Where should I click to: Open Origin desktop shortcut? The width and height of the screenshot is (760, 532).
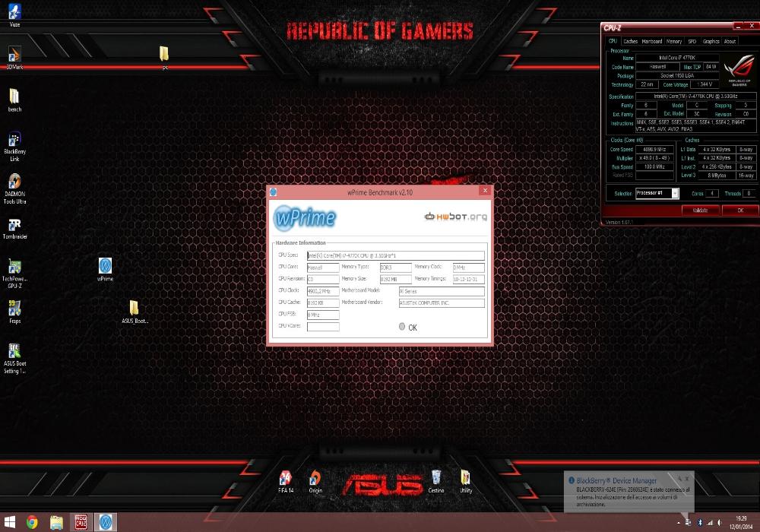click(x=315, y=482)
